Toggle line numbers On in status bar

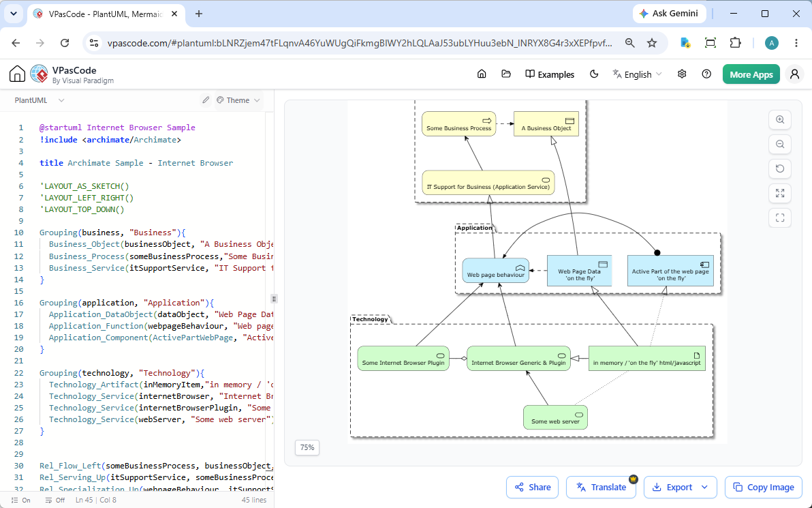pyautogui.click(x=20, y=500)
